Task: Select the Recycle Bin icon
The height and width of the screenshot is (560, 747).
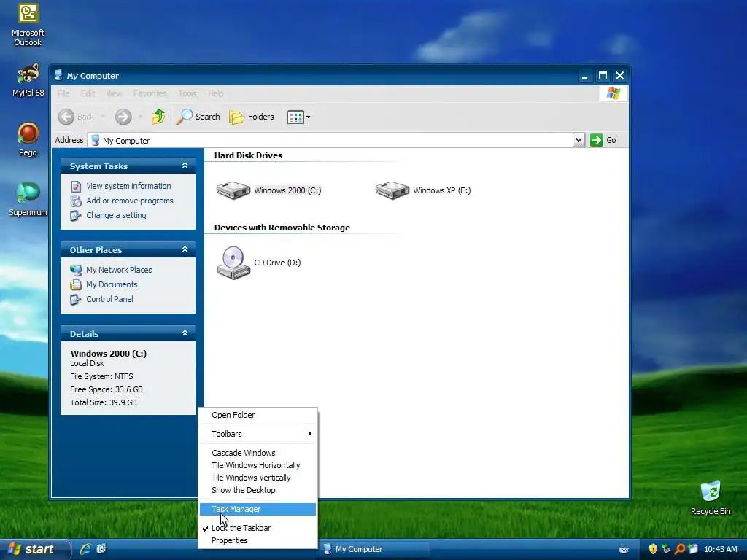Action: [x=711, y=498]
